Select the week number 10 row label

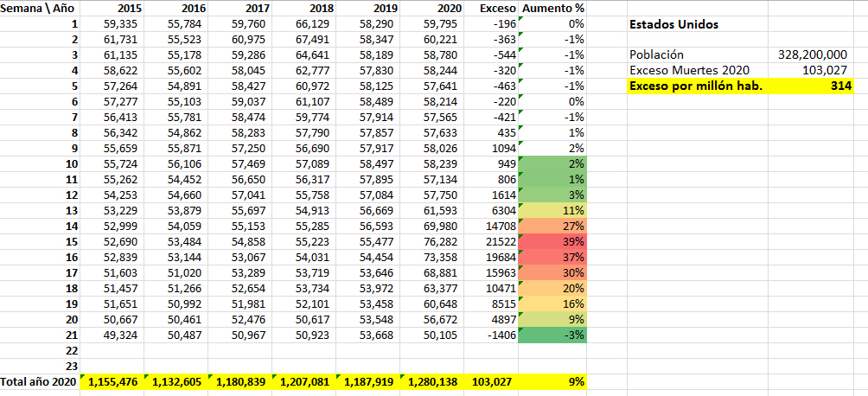40,164
